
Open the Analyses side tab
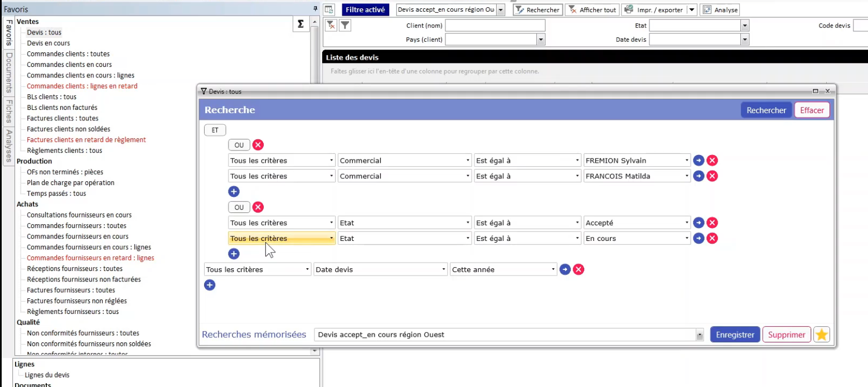(8, 146)
